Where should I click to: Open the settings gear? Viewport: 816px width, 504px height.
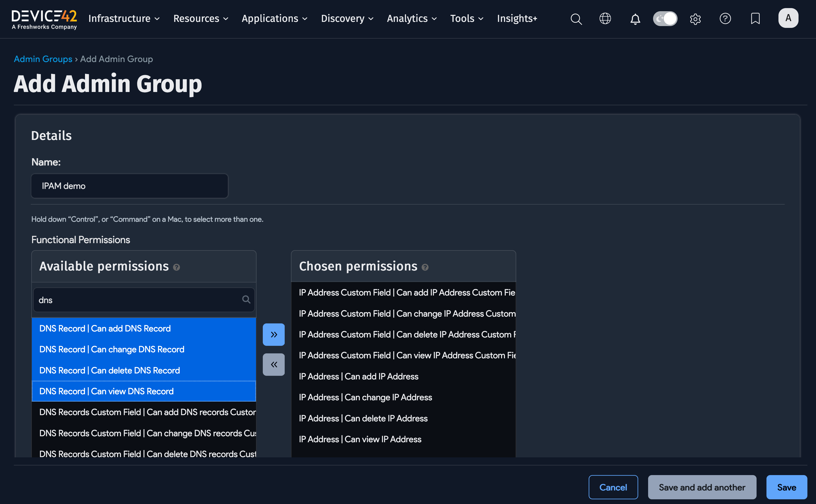[695, 19]
